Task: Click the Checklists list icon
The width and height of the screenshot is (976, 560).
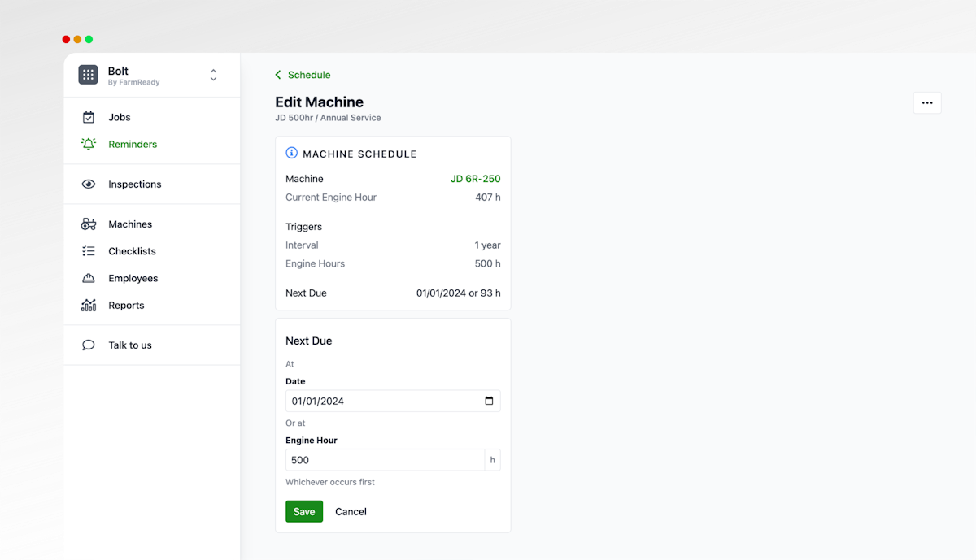Action: point(89,251)
